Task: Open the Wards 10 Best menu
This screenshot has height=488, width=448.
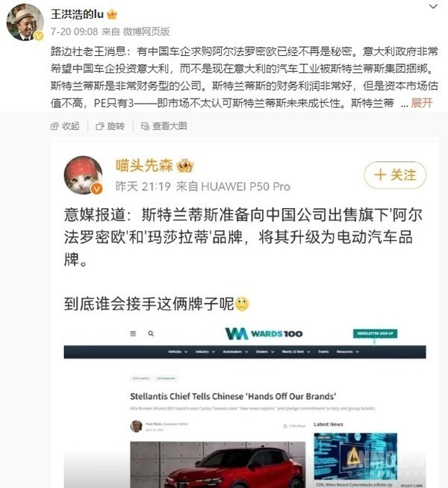Action: 296,351
